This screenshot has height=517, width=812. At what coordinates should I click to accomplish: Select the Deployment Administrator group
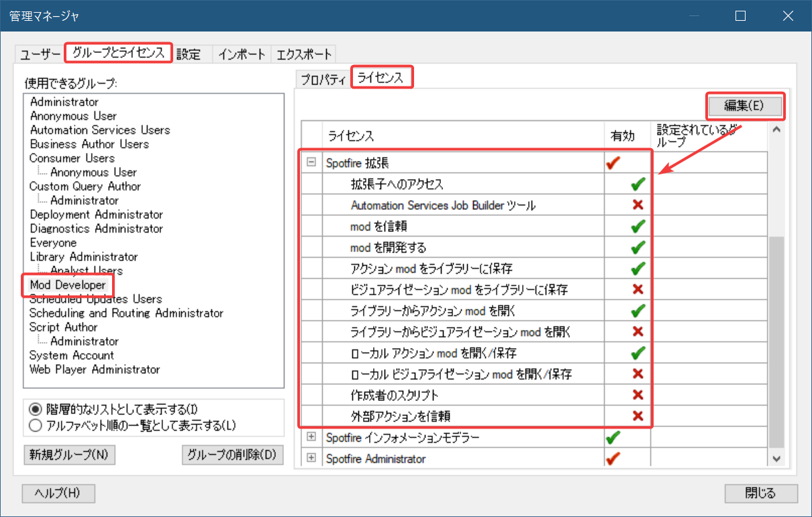(97, 215)
